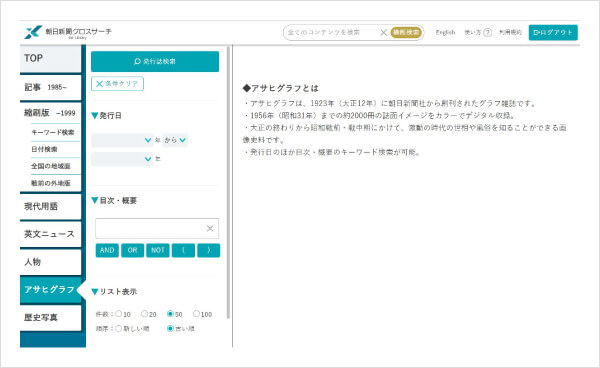Collapse the 目次・概要 section triangle
Image resolution: width=600 pixels, height=368 pixels.
(x=95, y=200)
